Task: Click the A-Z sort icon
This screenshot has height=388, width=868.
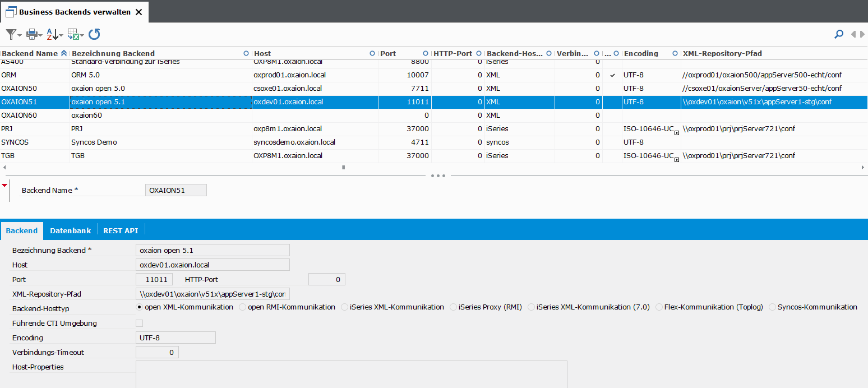Action: coord(52,35)
